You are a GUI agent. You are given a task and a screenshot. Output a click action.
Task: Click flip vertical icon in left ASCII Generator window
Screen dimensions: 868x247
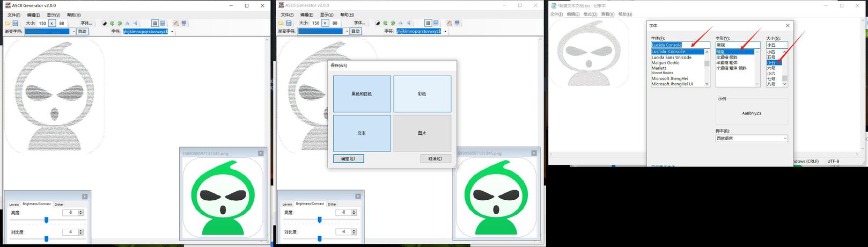pos(135,23)
